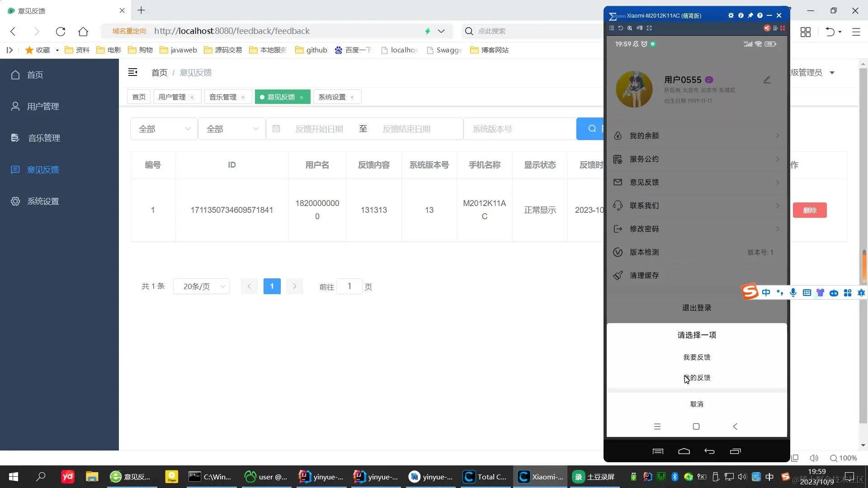Open Windows Start menu
This screenshot has height=488, width=868.
point(14,477)
